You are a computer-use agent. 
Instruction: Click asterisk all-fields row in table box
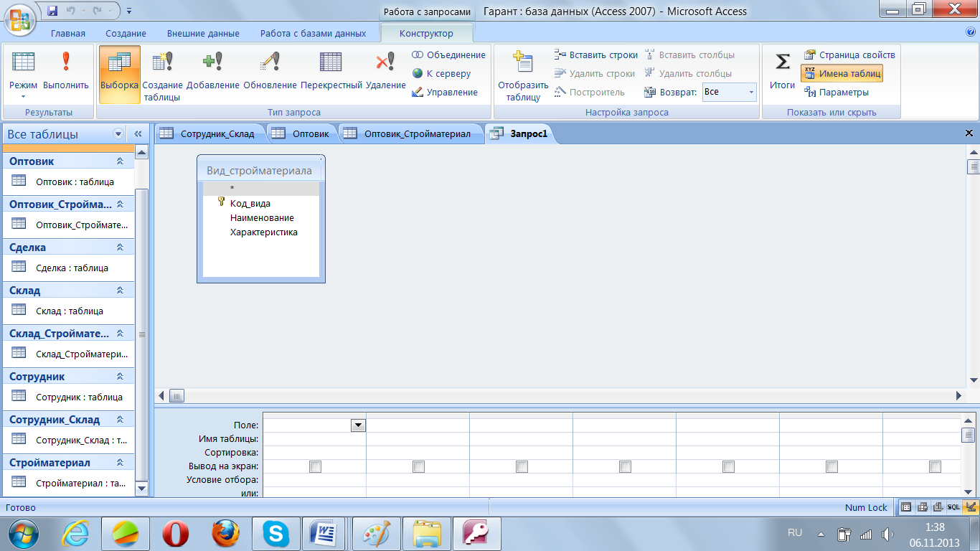(261, 189)
